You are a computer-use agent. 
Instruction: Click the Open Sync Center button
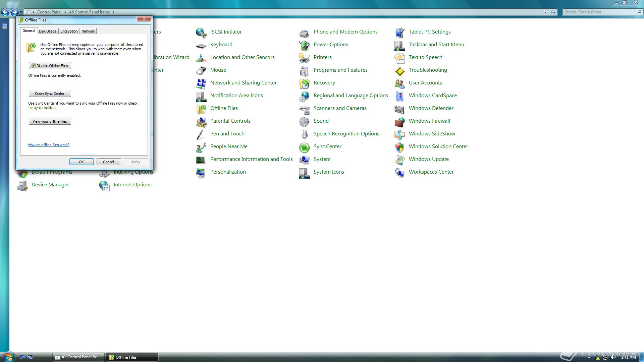pos(50,94)
